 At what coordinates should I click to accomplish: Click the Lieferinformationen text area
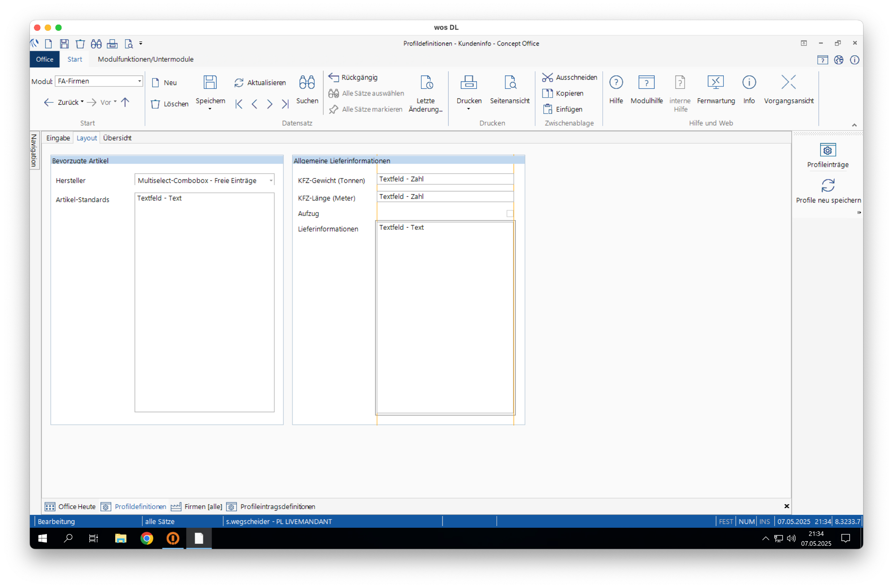tap(445, 318)
